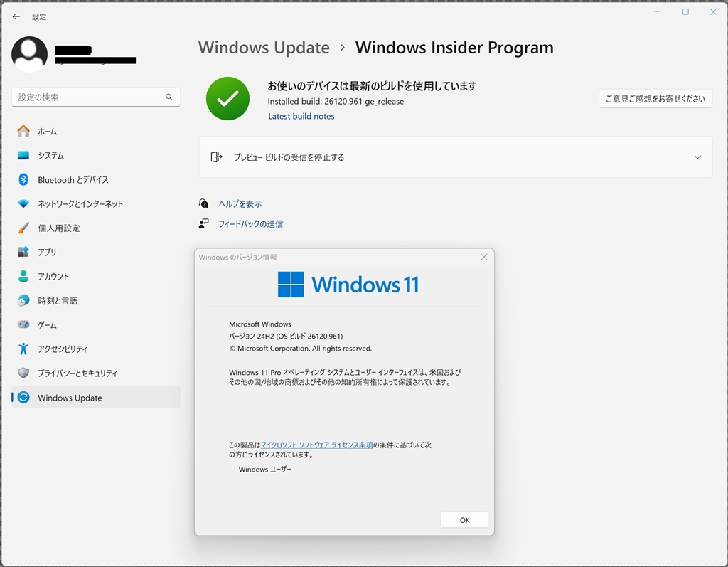The width and height of the screenshot is (728, 567).
Task: Select Bluetooth とデバイス menu item
Action: pos(96,179)
